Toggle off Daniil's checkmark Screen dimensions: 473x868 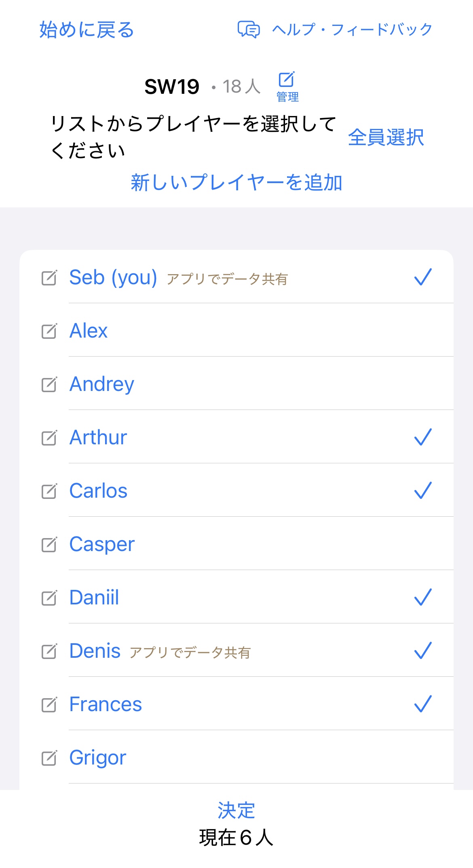click(x=423, y=597)
